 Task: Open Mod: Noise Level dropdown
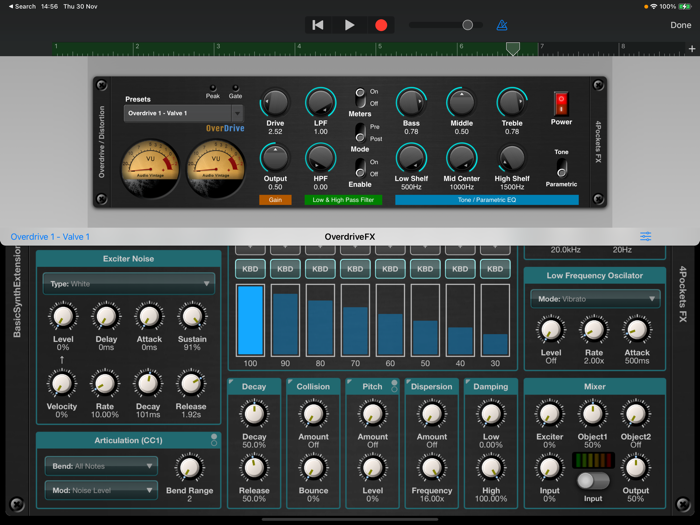tap(101, 490)
